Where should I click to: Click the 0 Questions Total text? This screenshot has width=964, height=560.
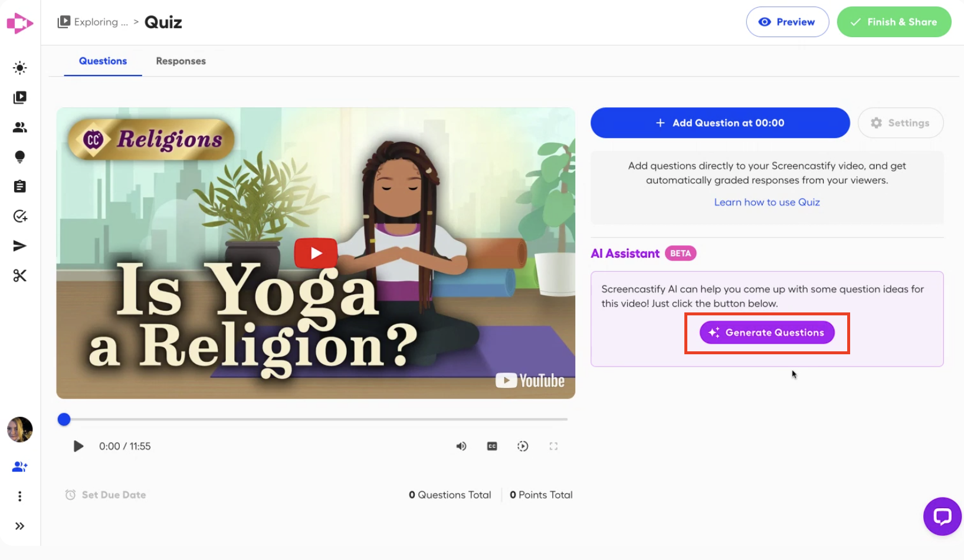point(450,495)
